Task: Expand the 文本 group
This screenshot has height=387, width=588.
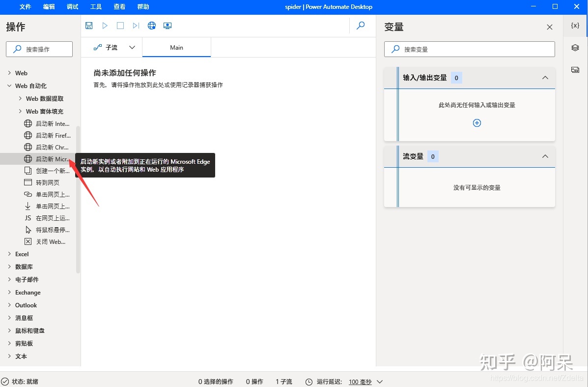Action: click(9, 356)
